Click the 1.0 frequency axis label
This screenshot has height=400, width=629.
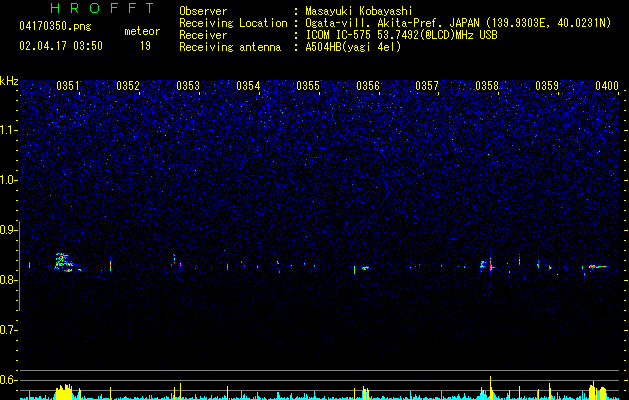tap(8, 180)
